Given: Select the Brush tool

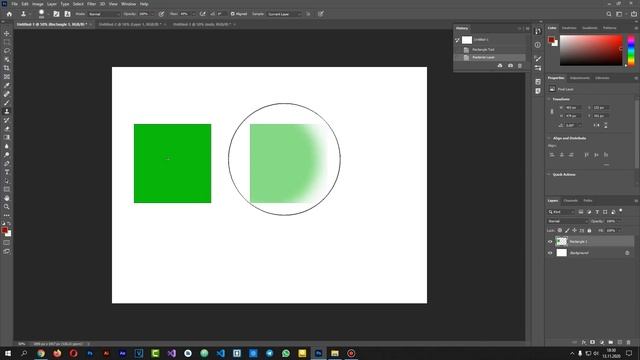Looking at the screenshot, I should 7,102.
